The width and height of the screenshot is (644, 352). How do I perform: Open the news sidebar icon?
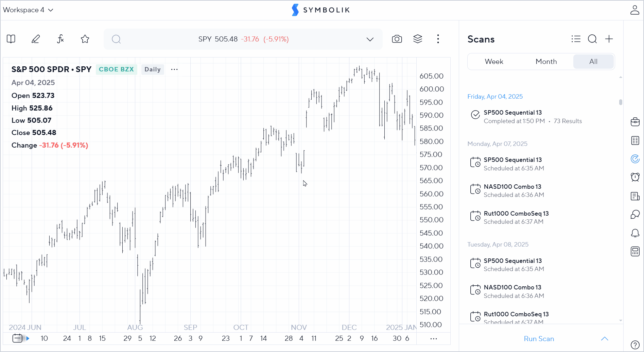point(635,196)
